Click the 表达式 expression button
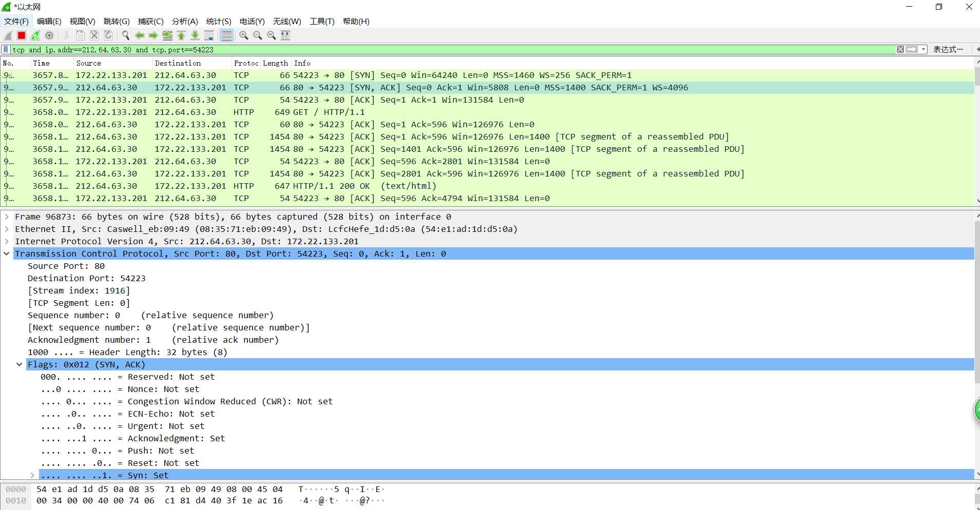980x510 pixels. (948, 50)
